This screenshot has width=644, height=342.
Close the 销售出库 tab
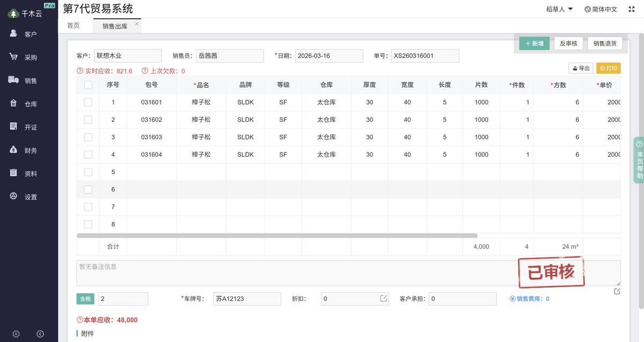coord(137,24)
